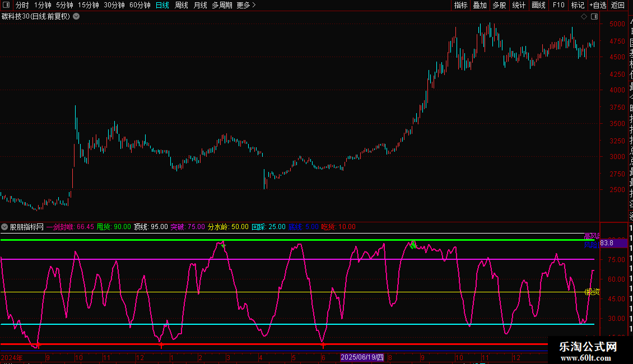
Task: Open the F10 company info
Action: coord(558,5)
